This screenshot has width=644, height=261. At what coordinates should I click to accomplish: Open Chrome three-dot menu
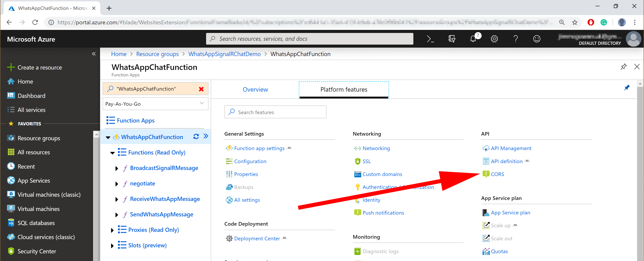(x=635, y=23)
